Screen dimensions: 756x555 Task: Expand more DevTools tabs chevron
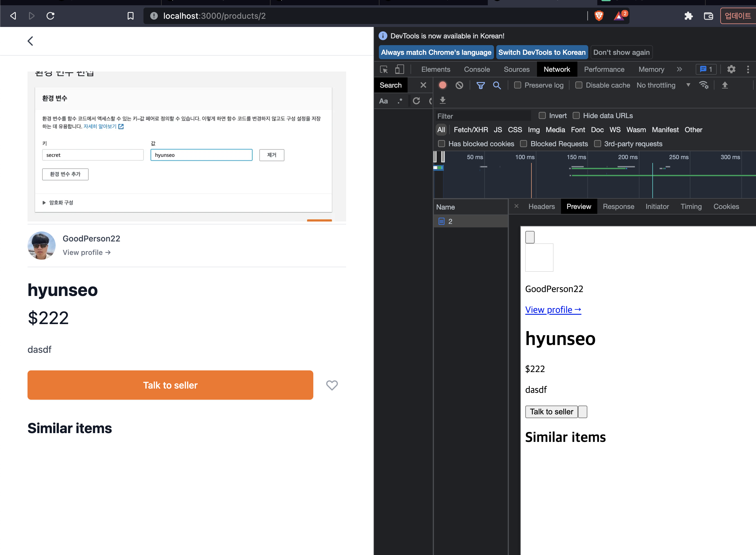click(x=679, y=69)
